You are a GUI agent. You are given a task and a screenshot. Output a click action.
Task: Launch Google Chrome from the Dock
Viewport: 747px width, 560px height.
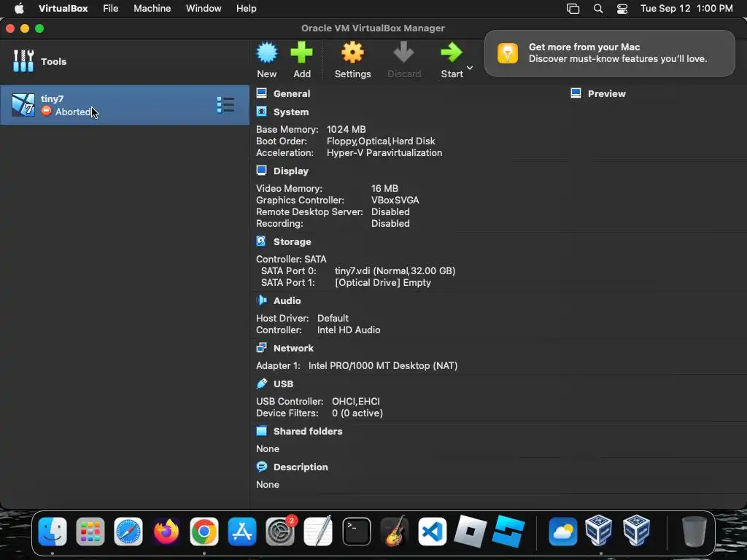tap(204, 532)
